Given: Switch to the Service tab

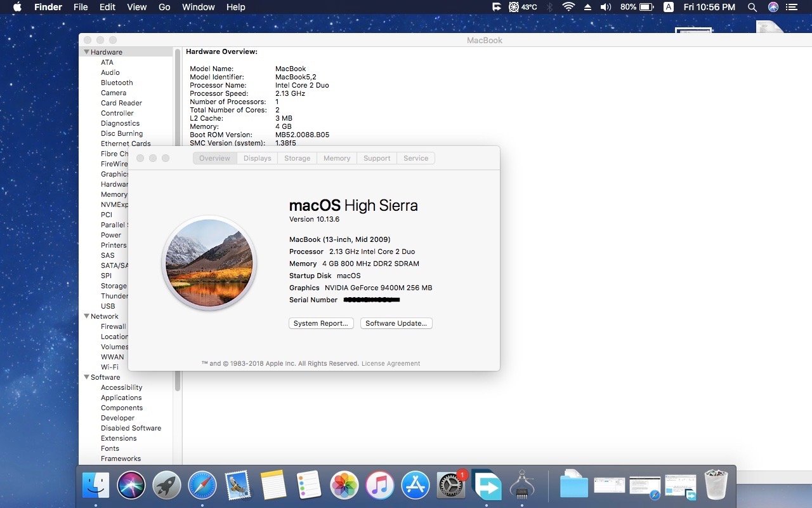Looking at the screenshot, I should click(416, 158).
